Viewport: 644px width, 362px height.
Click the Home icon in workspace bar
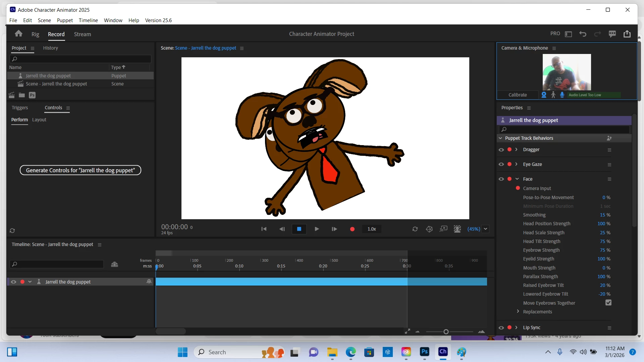point(19,34)
